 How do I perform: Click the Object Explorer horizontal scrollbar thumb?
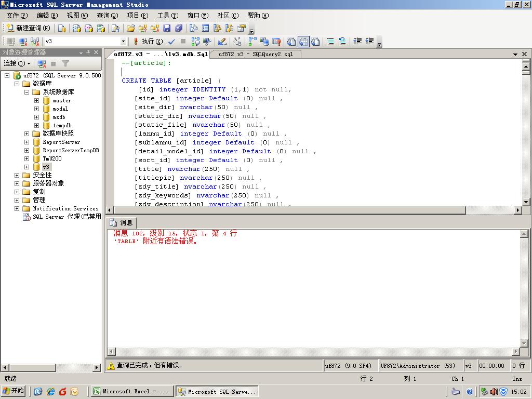click(32, 367)
